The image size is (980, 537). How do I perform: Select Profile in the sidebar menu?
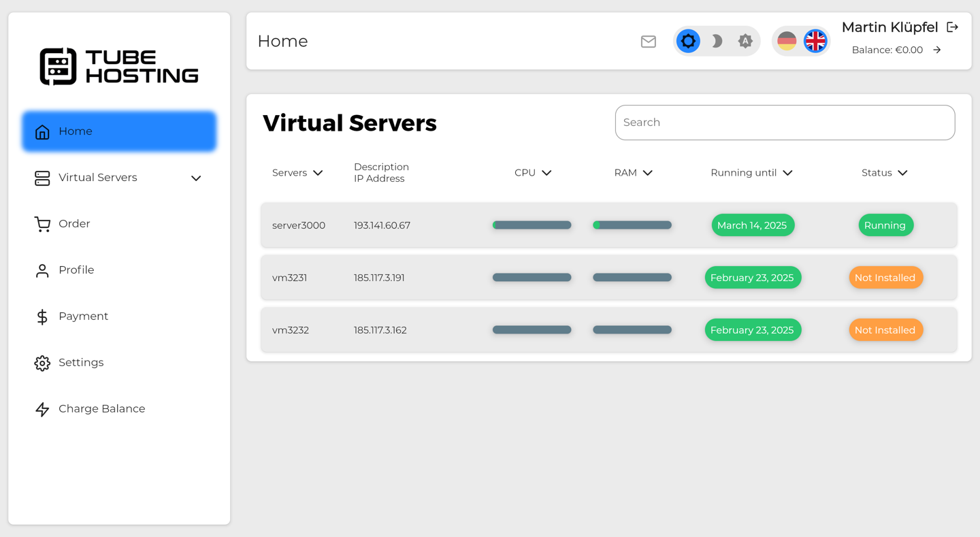75,270
